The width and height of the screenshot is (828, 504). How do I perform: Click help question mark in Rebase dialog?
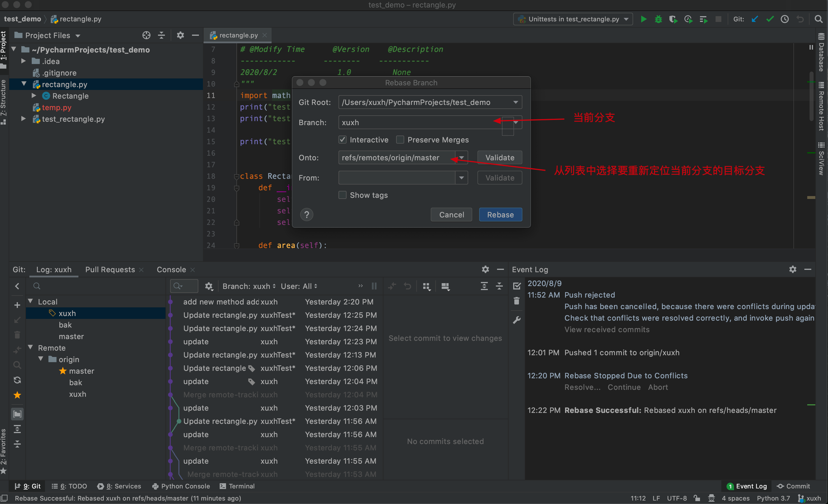(x=306, y=215)
